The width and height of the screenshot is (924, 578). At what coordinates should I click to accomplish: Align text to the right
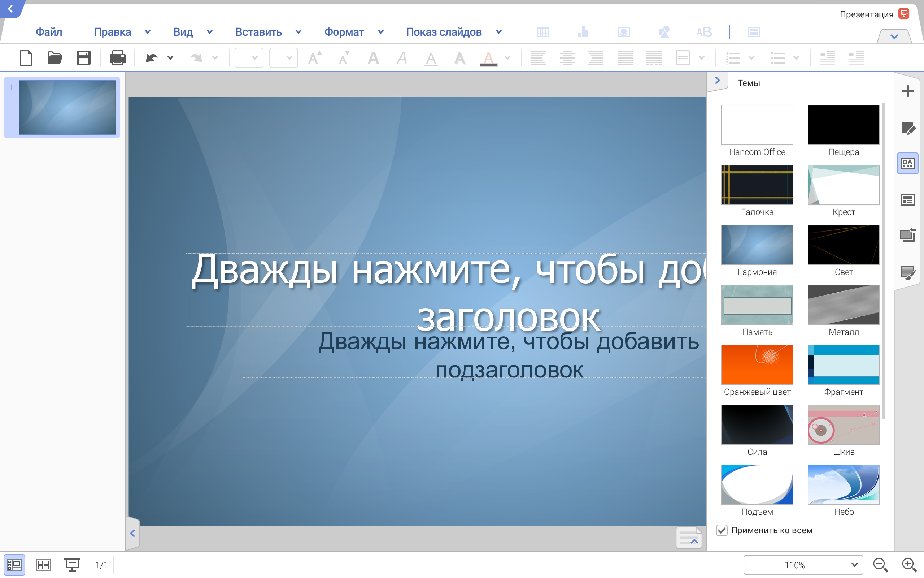596,58
